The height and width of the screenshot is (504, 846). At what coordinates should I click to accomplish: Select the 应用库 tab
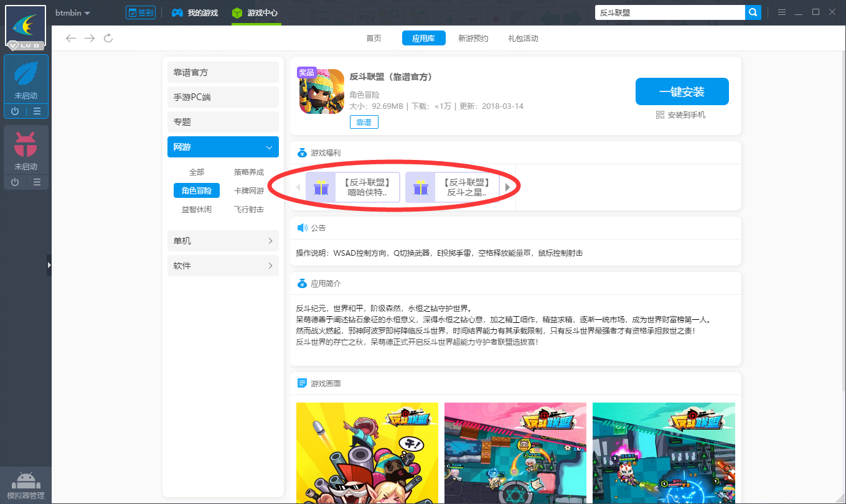(423, 39)
